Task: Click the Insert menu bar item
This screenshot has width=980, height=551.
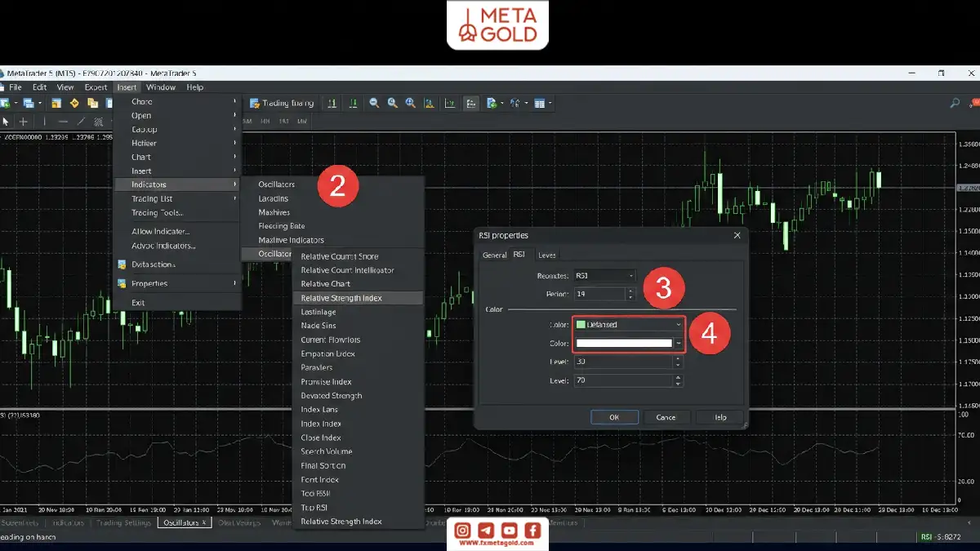Action: (x=127, y=87)
